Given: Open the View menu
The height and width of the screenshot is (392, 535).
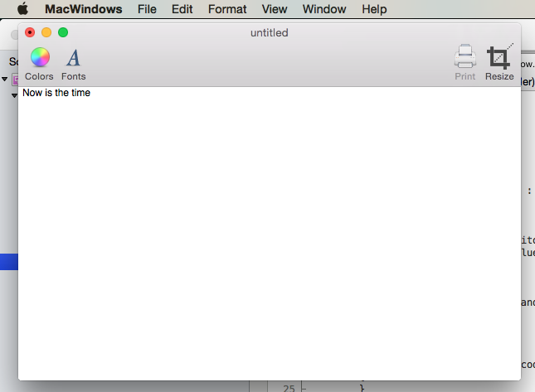Looking at the screenshot, I should pos(275,9).
